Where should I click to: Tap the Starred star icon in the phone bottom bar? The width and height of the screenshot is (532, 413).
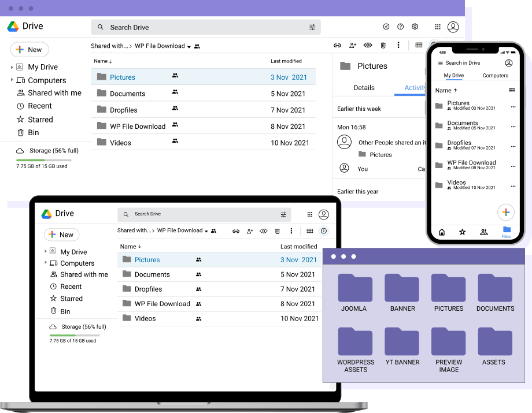[462, 232]
